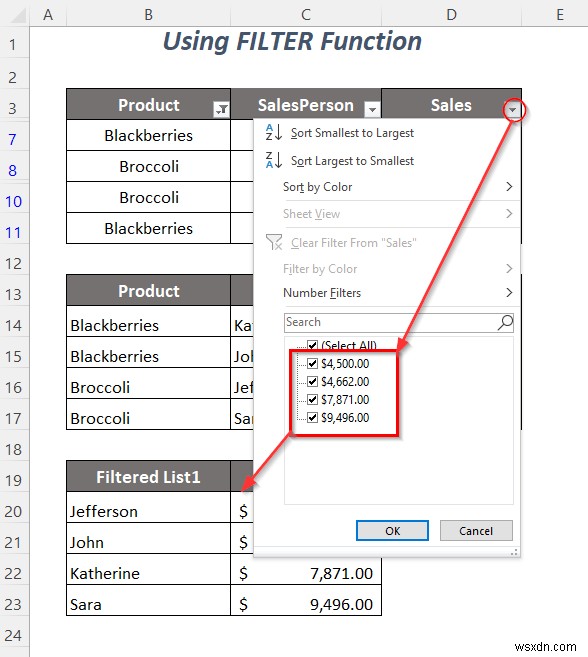Select the Sara cell in row 23

[x=149, y=600]
